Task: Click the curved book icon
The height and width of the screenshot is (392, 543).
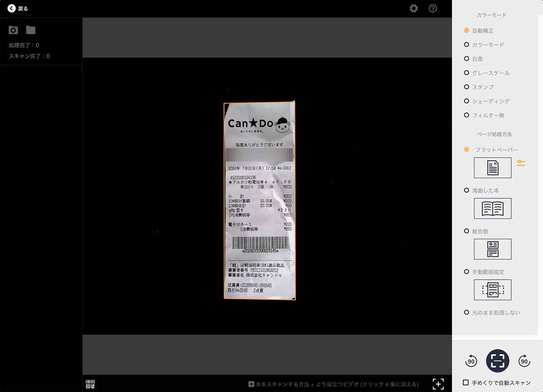Action: (492, 208)
